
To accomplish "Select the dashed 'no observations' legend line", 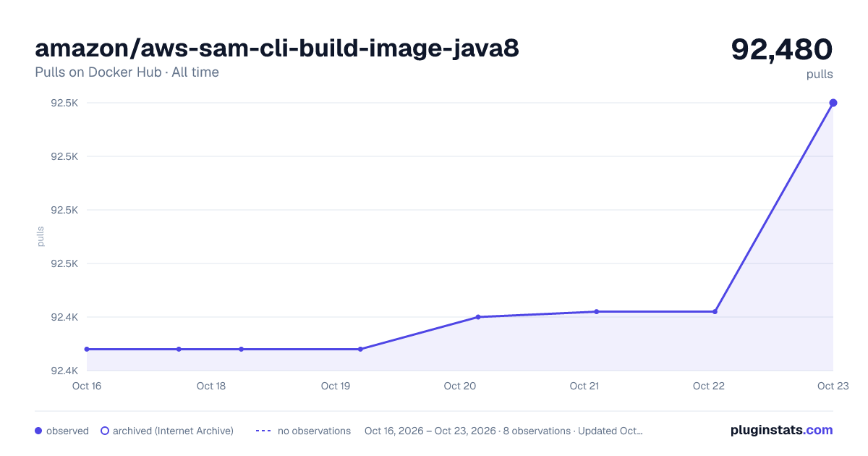I will 263,431.
